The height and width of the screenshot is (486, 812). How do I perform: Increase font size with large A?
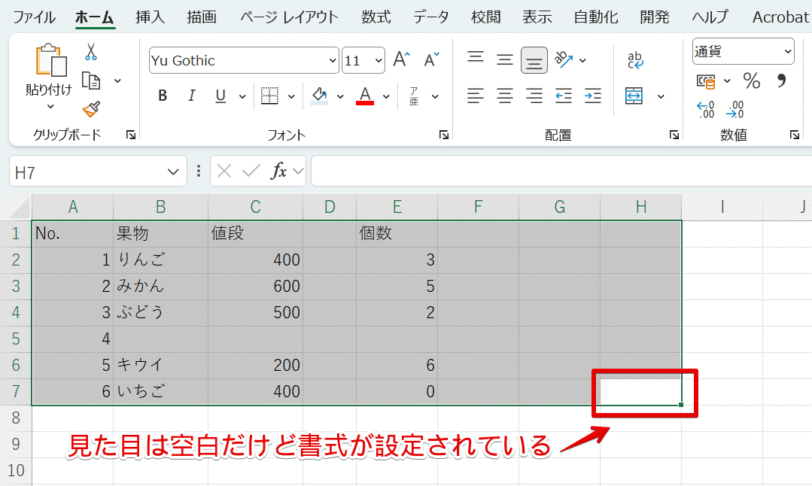coord(401,60)
